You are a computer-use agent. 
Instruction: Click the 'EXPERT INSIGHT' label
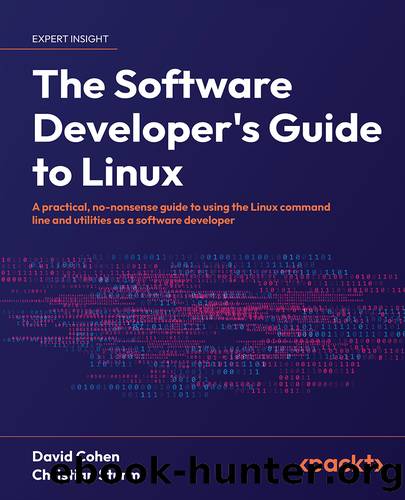point(70,39)
